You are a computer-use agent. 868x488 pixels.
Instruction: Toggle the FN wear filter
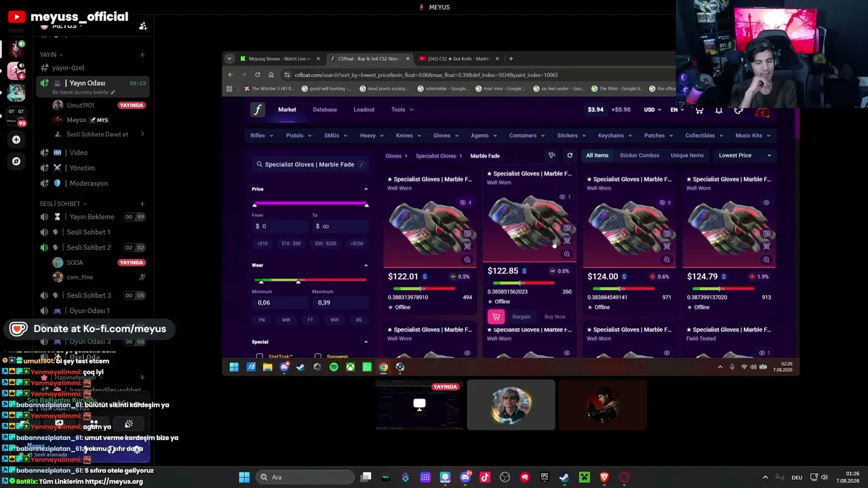pos(262,320)
